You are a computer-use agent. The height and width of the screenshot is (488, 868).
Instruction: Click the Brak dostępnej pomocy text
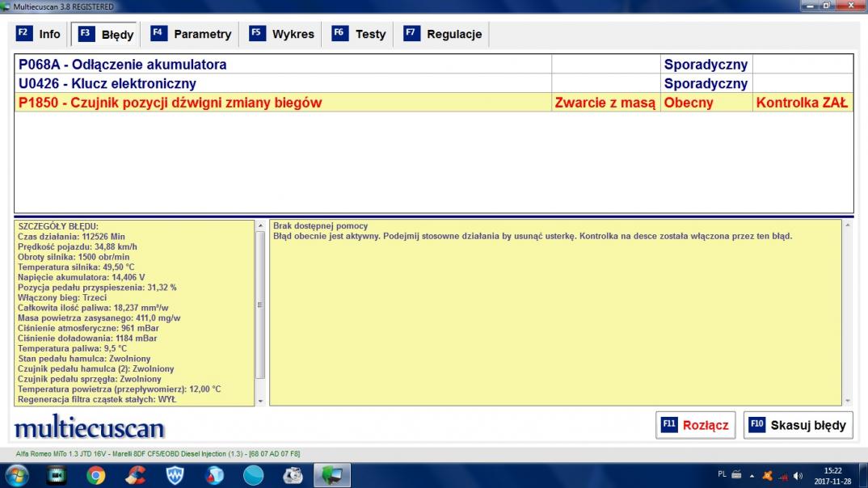[x=320, y=225]
